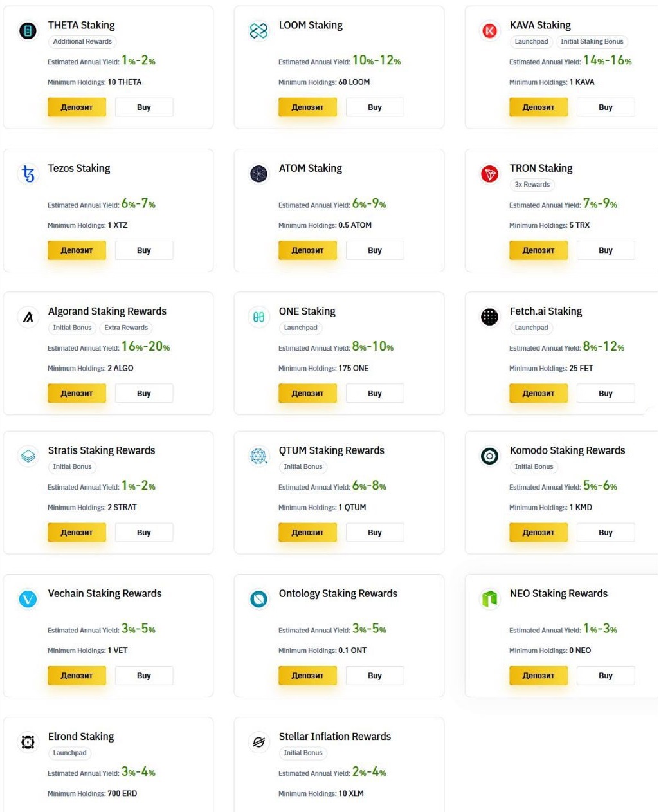Click the Vechain blue coin icon
The width and height of the screenshot is (661, 812).
click(x=28, y=599)
